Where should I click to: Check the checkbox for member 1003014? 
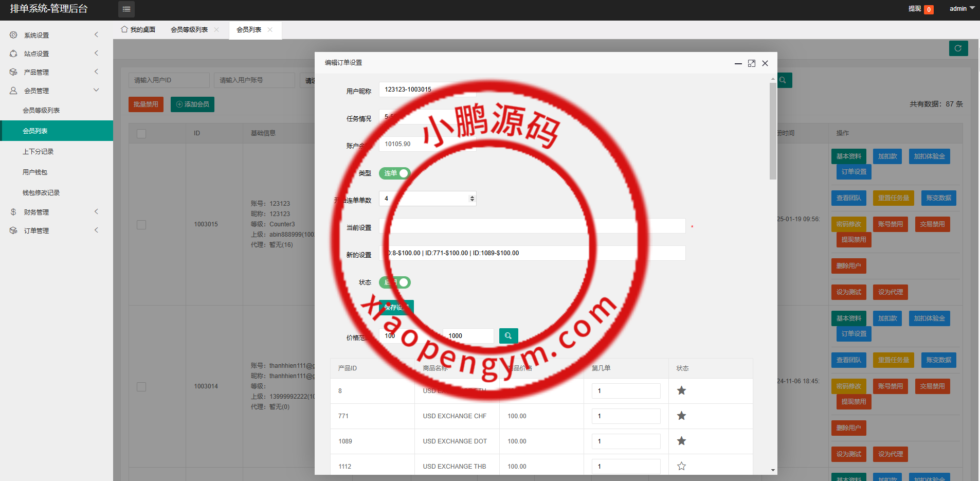click(141, 387)
